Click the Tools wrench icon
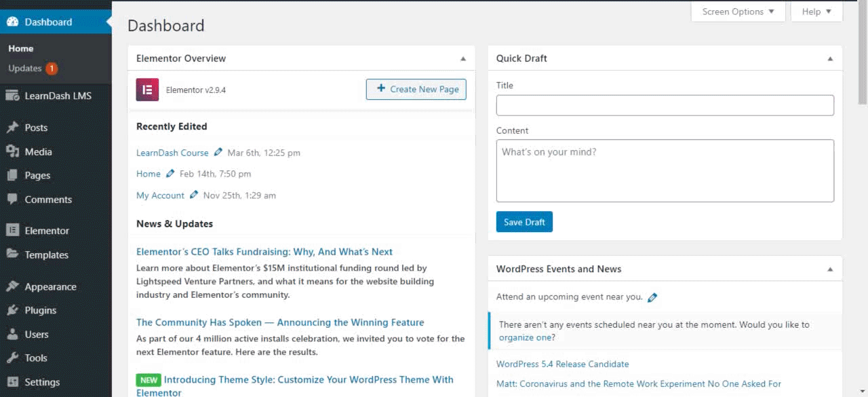 12,358
